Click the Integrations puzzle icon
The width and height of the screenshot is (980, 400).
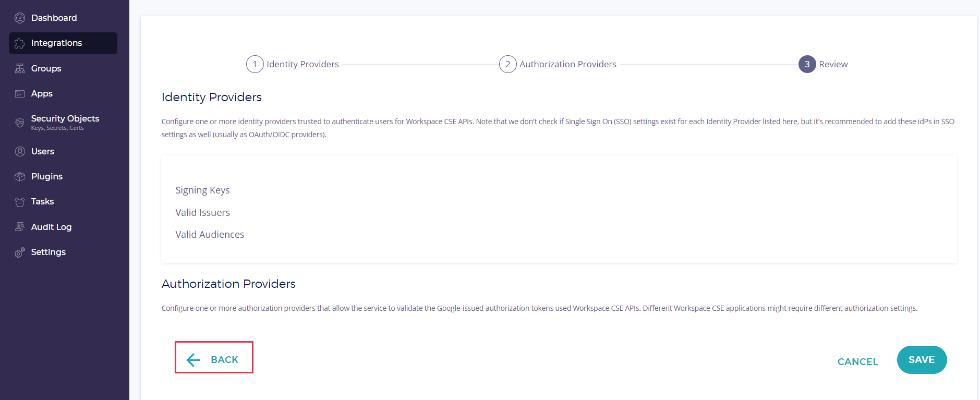pos(20,43)
